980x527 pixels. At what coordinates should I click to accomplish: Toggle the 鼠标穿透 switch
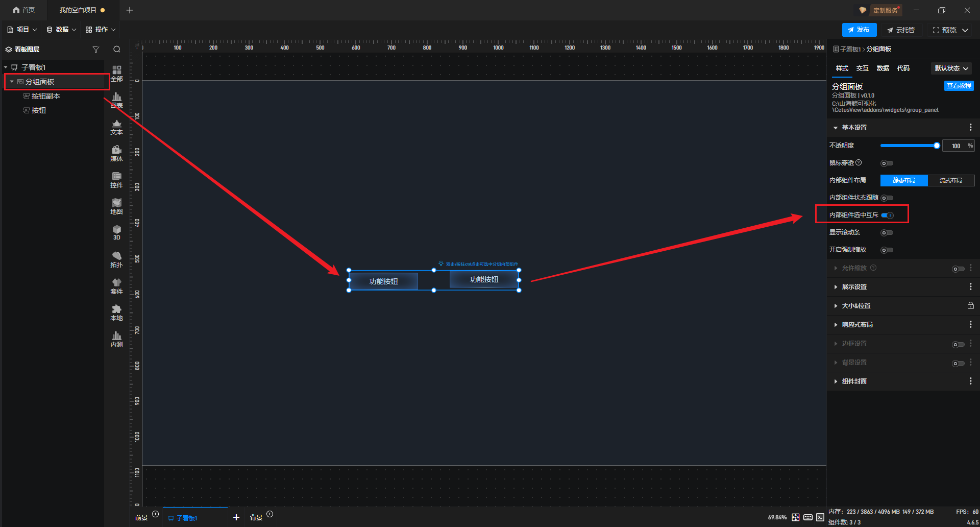(x=887, y=163)
